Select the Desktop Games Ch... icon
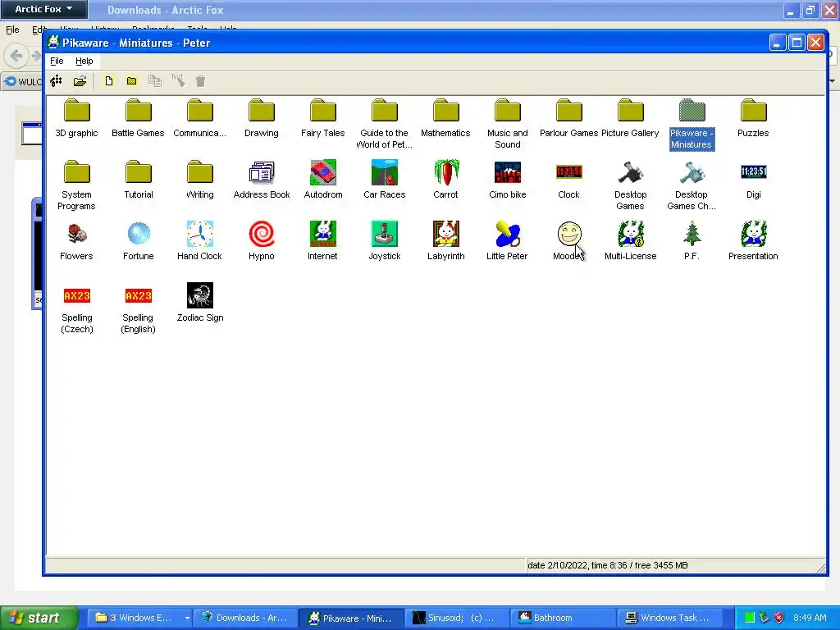Image resolution: width=840 pixels, height=630 pixels. tap(692, 185)
